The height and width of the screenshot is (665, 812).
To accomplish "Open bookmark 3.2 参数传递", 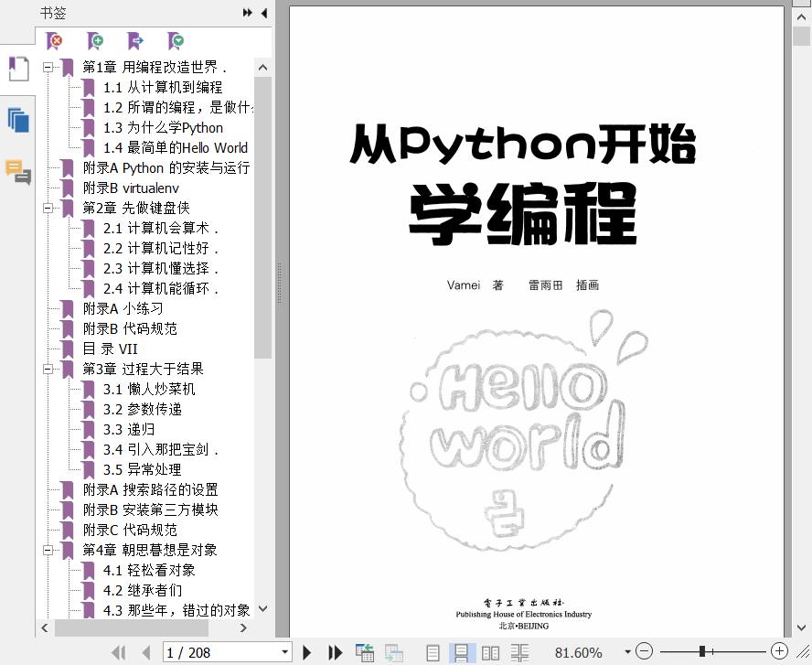I will 143,410.
